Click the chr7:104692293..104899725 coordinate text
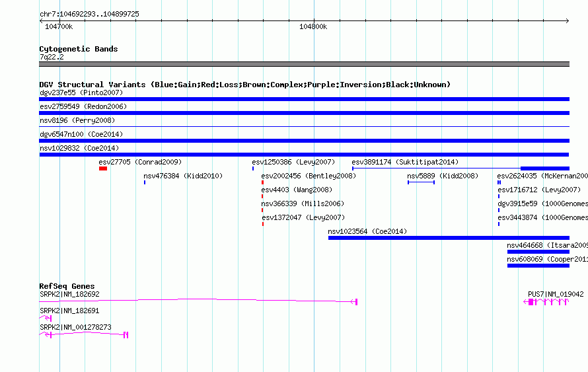The height and width of the screenshot is (372, 588). 89,14
